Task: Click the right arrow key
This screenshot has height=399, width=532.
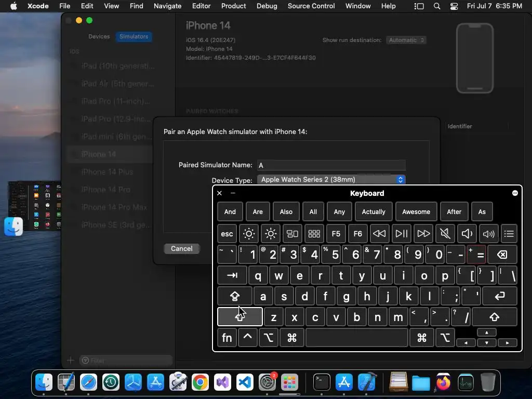Action: 508,343
